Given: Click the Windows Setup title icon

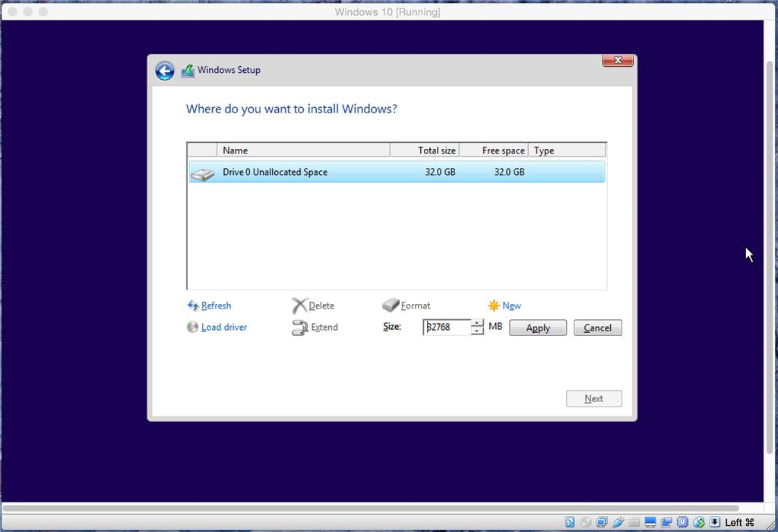Looking at the screenshot, I should tap(188, 71).
